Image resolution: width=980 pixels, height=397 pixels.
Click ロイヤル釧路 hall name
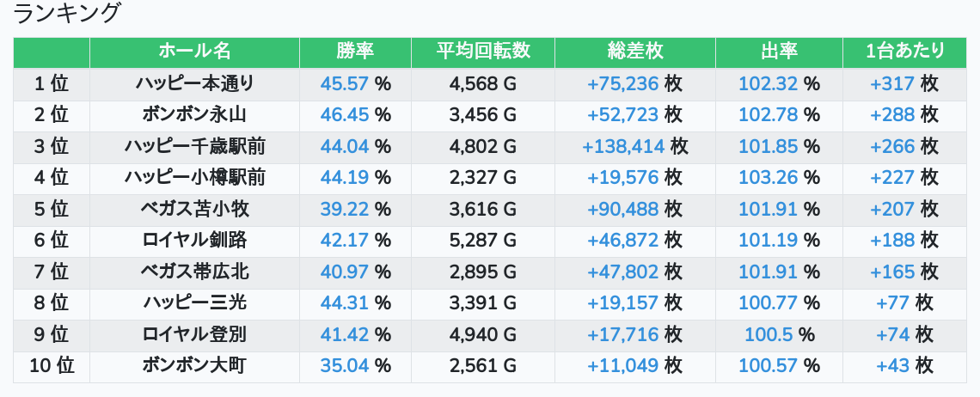[194, 241]
